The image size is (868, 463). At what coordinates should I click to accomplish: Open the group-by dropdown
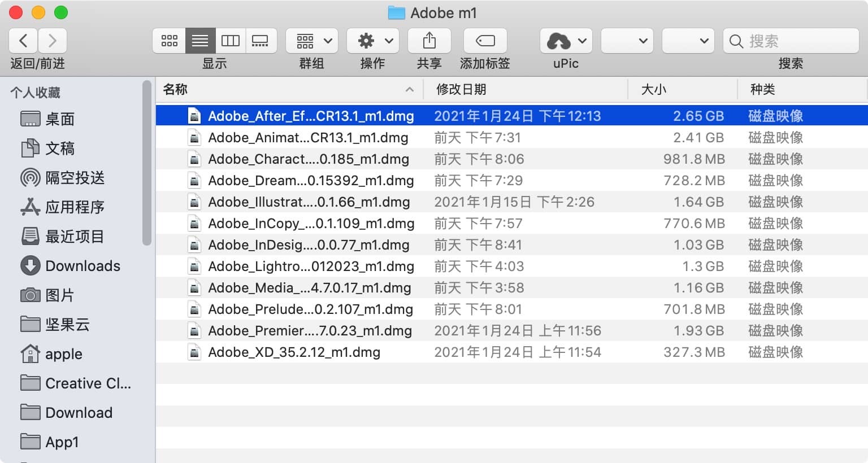coord(312,41)
